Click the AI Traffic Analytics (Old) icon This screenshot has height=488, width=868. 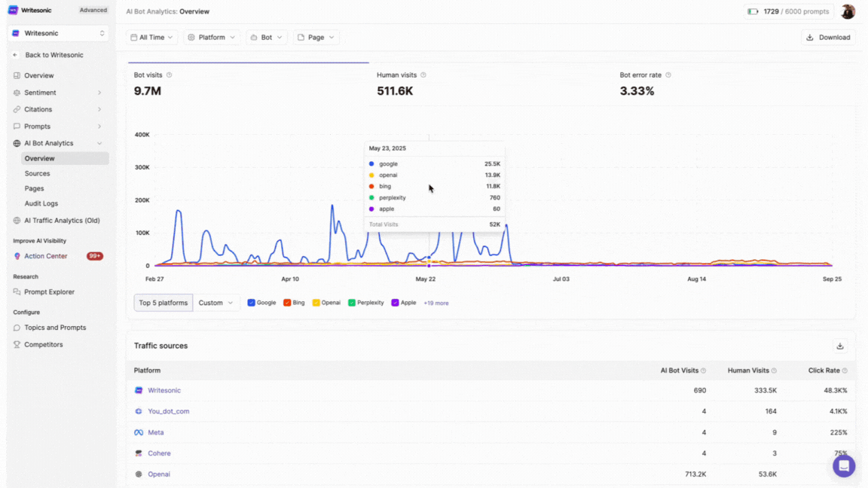[17, 220]
